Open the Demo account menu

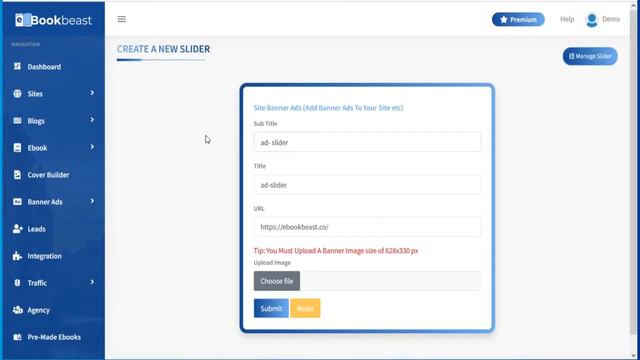pyautogui.click(x=611, y=19)
